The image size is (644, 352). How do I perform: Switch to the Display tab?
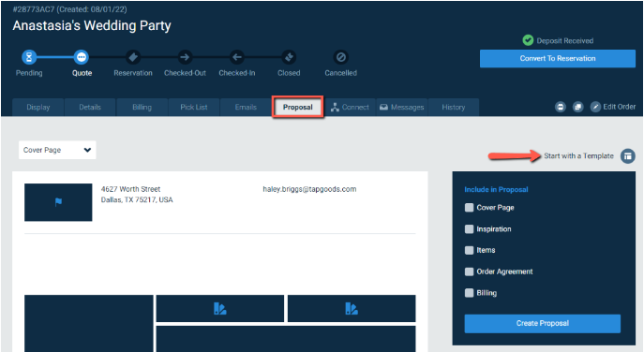[x=38, y=107]
